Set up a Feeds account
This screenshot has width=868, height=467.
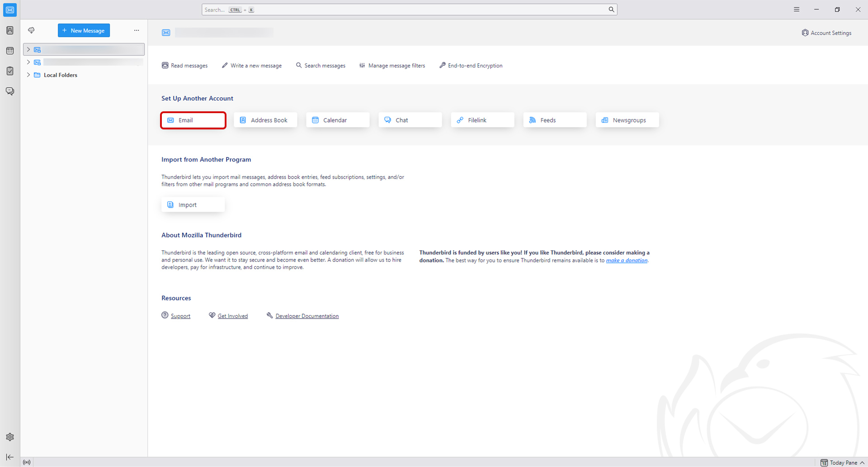point(555,120)
